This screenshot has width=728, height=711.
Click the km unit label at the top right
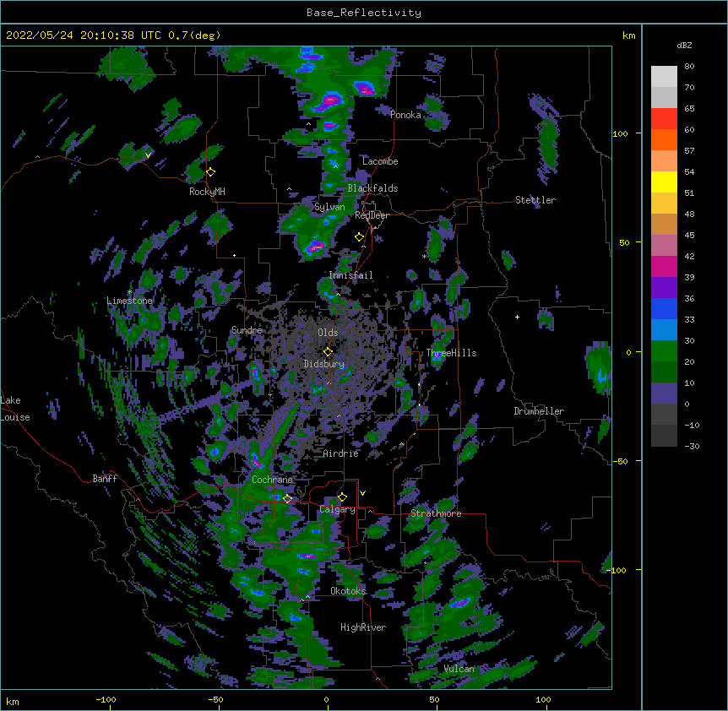tap(629, 35)
